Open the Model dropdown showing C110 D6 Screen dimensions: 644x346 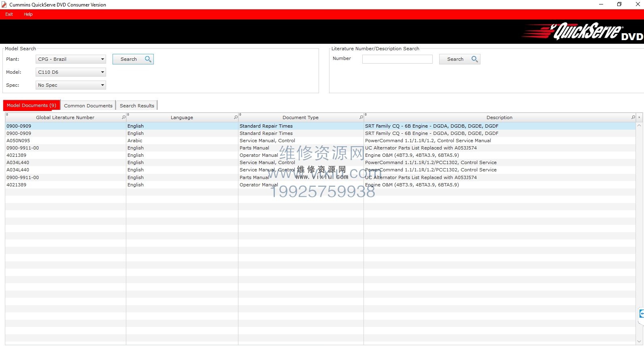pos(71,72)
